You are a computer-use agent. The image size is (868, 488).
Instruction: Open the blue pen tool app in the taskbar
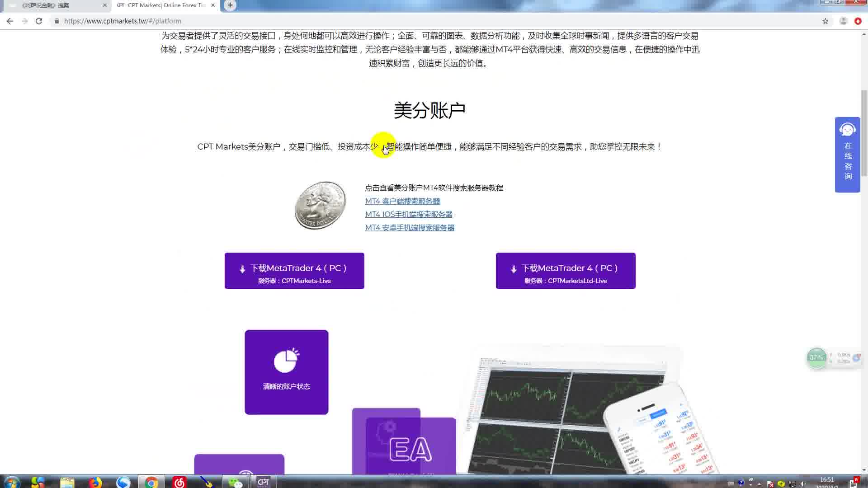pos(207,482)
